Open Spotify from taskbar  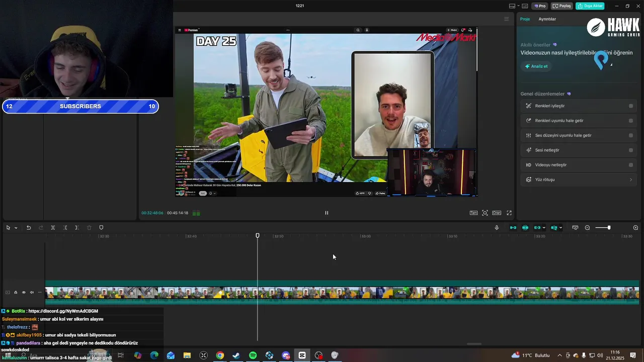(x=253, y=355)
